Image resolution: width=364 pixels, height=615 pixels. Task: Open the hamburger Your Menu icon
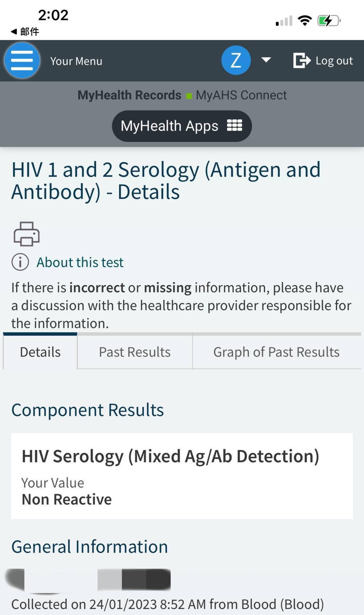pos(22,61)
